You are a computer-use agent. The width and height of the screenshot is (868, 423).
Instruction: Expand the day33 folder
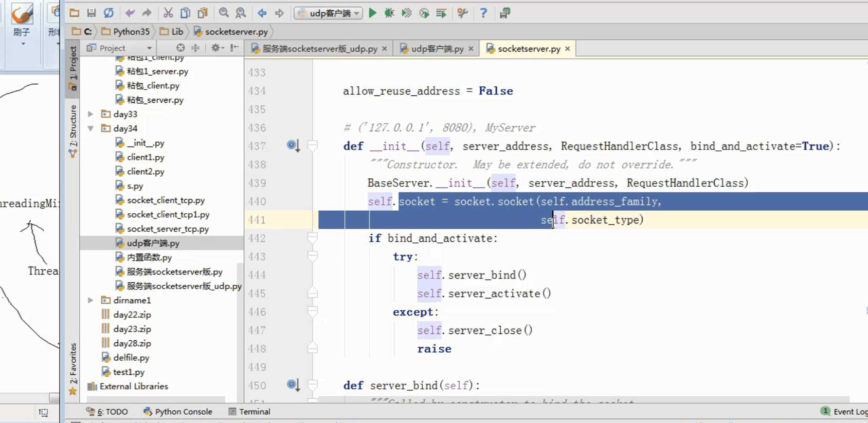[x=90, y=114]
